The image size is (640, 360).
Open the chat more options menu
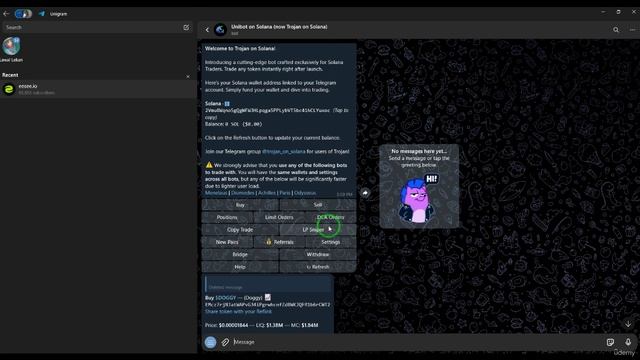(632, 30)
